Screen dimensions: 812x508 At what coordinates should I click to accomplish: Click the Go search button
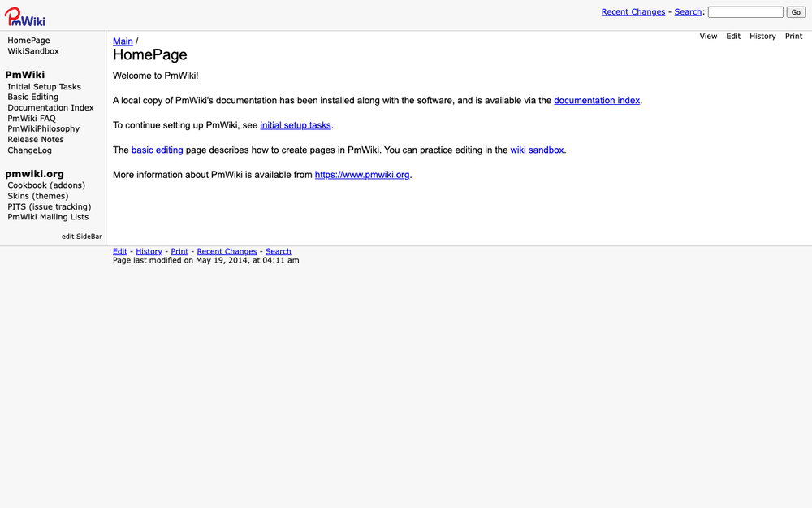point(796,12)
